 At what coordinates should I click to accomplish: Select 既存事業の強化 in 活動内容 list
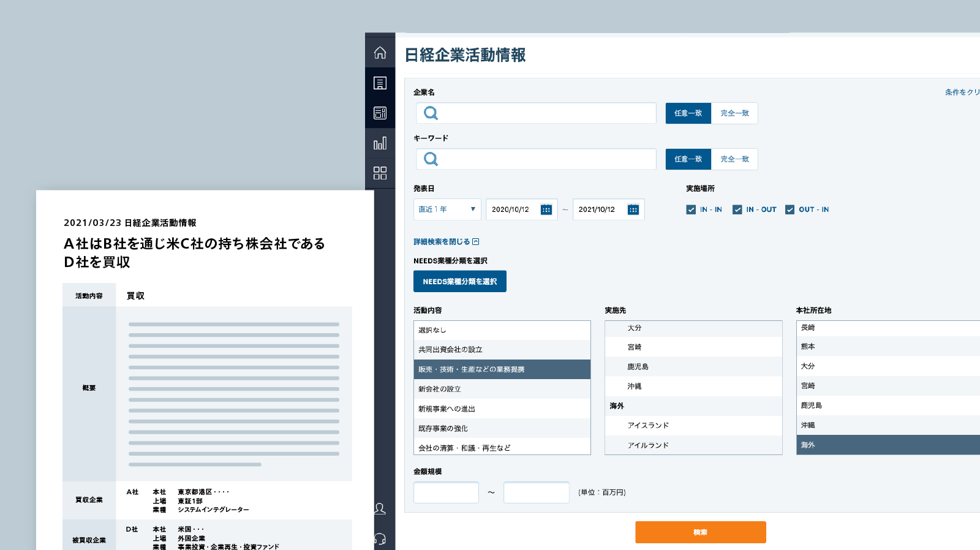coord(502,428)
